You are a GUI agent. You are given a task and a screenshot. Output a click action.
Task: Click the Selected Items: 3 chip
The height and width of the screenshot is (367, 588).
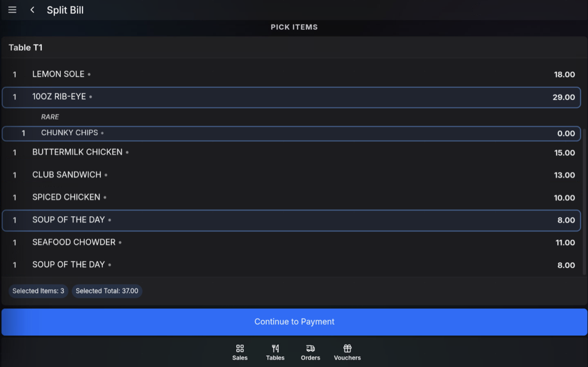pos(38,291)
